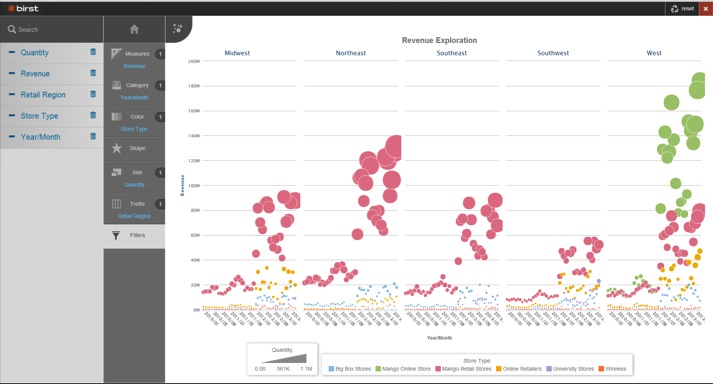Close the explorer with red X
Image resolution: width=713 pixels, height=384 pixels.
[x=706, y=9]
